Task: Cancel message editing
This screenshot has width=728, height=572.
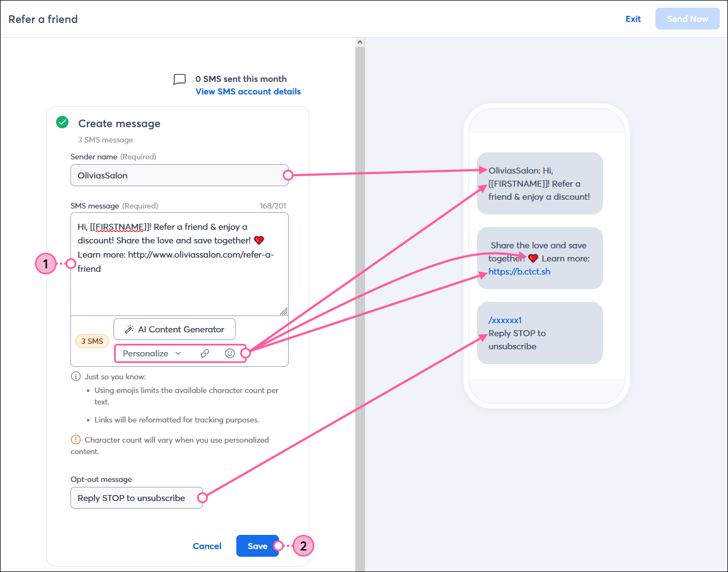Action: point(207,546)
